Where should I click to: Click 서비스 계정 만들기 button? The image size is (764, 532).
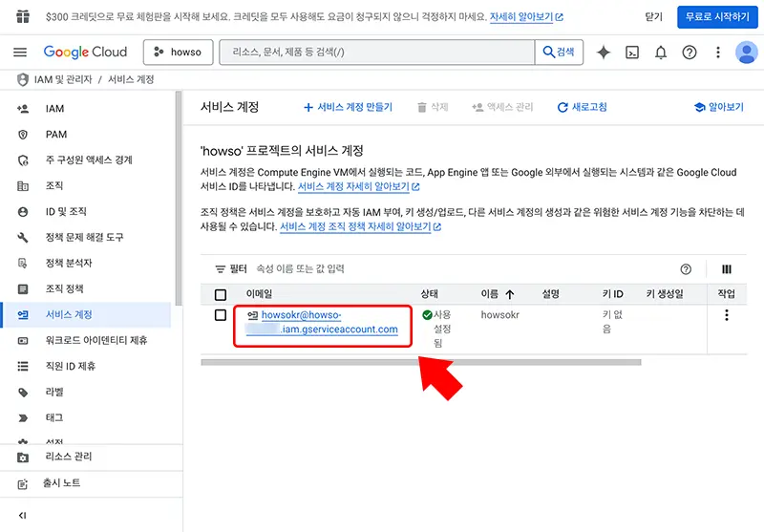coord(348,107)
